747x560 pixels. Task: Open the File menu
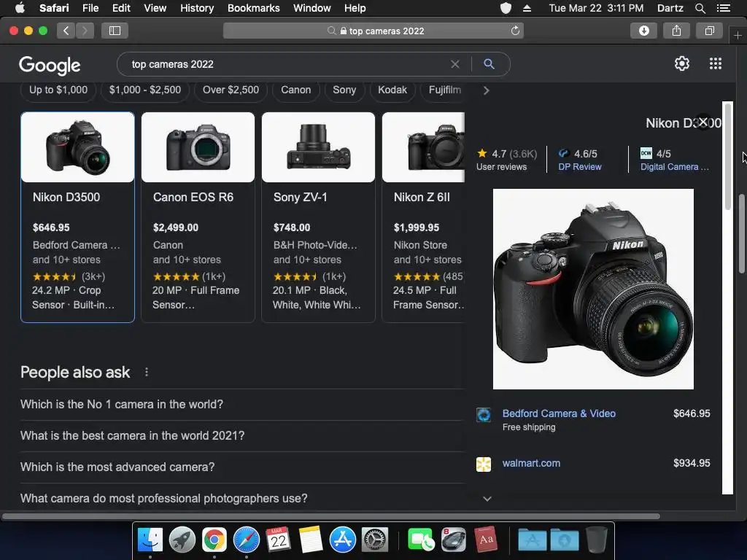[90, 8]
